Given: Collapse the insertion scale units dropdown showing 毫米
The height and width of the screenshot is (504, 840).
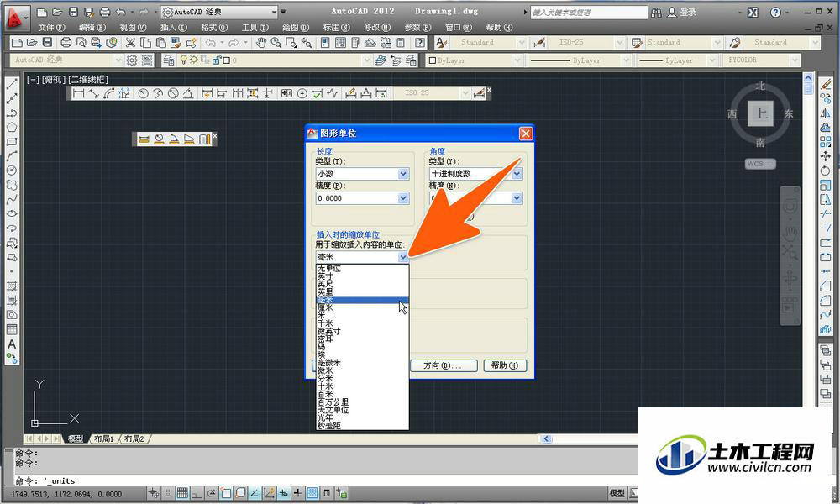Looking at the screenshot, I should click(403, 257).
